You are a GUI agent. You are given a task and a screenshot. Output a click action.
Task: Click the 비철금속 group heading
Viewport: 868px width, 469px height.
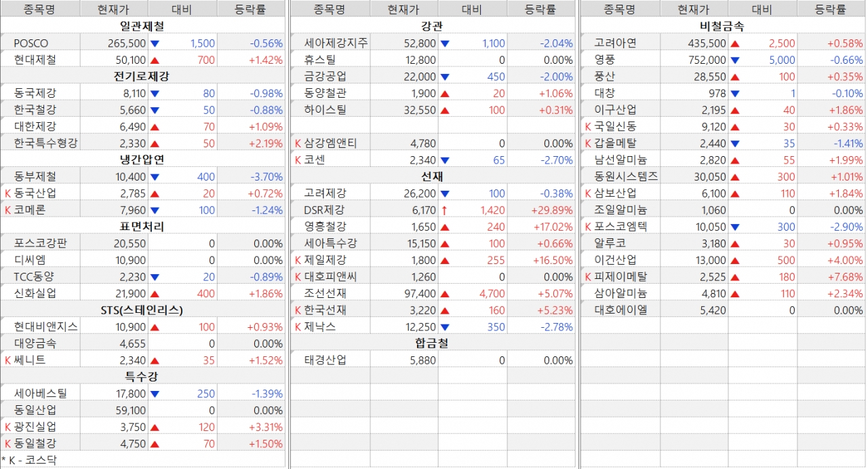722,26
